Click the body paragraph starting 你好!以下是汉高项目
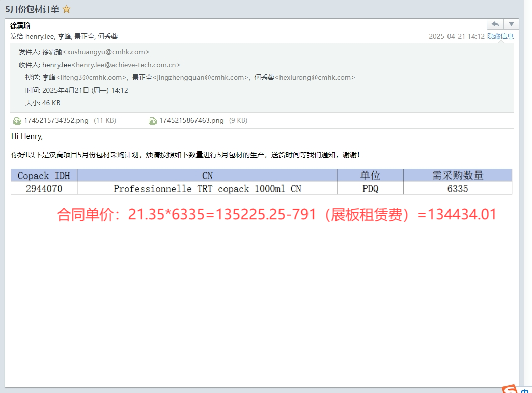The image size is (532, 393). pyautogui.click(x=185, y=155)
